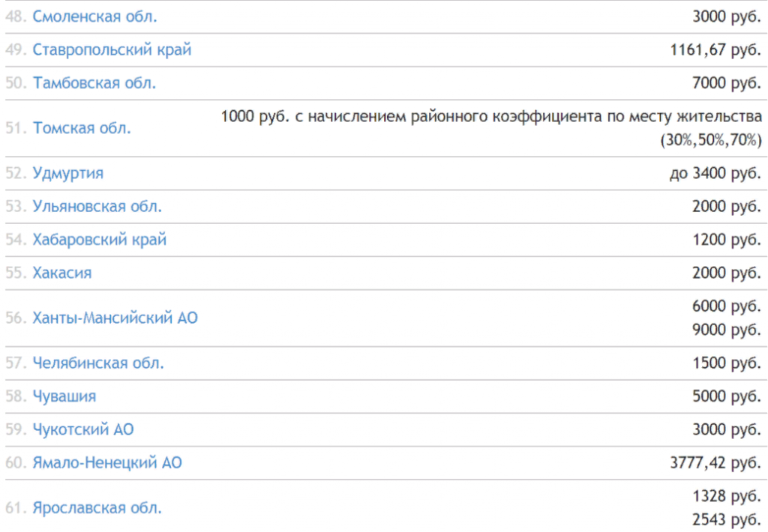This screenshot has width=768, height=532.
Task: Click the Ставропольский край region link
Action: pos(112,50)
